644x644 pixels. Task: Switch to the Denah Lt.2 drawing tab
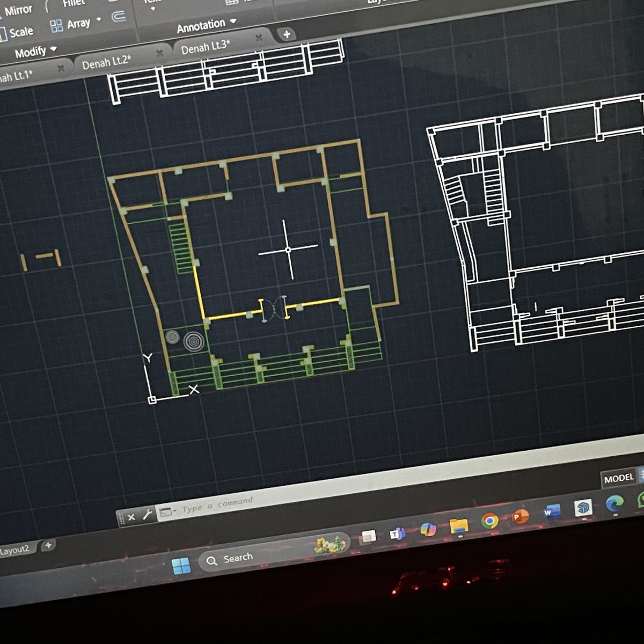tap(106, 62)
